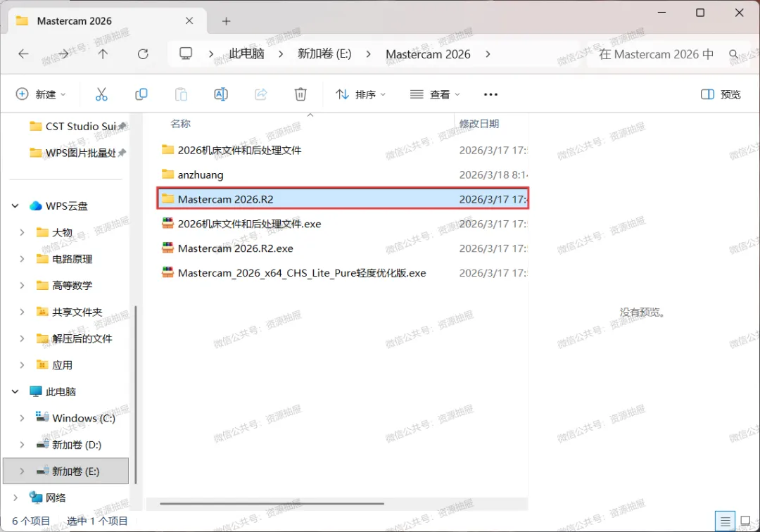The width and height of the screenshot is (760, 532).
Task: Open pinned CST Studio Sui folder
Action: 77,127
